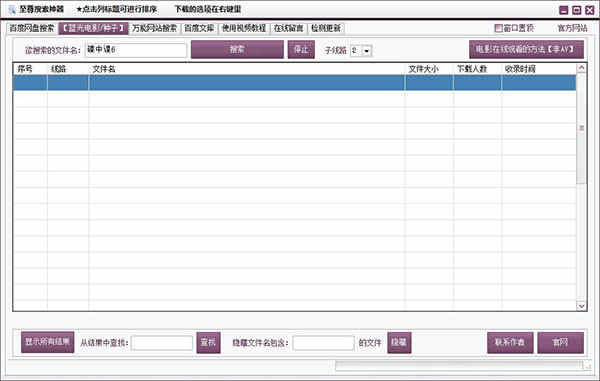Switch to the 百度网盘搜索 tab

click(32, 28)
